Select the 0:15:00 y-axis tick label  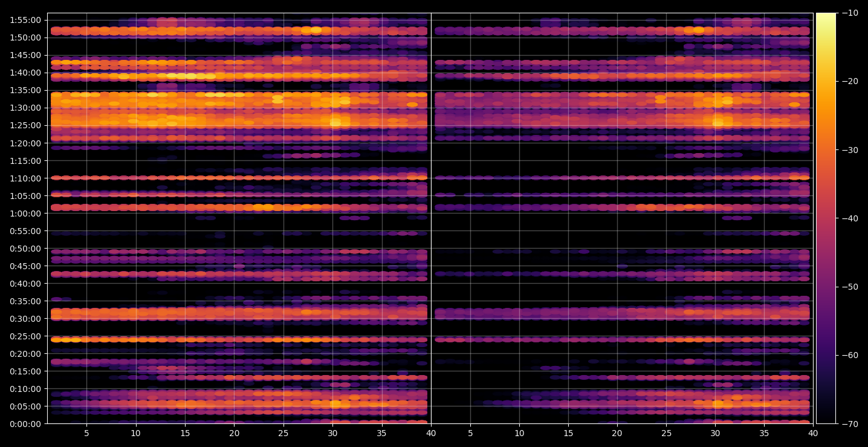pos(25,371)
